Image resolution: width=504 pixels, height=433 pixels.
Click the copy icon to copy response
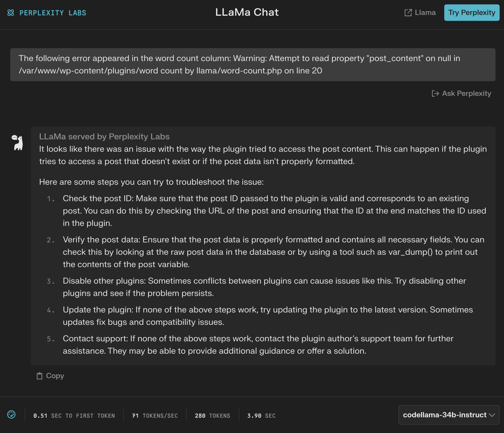coord(39,376)
